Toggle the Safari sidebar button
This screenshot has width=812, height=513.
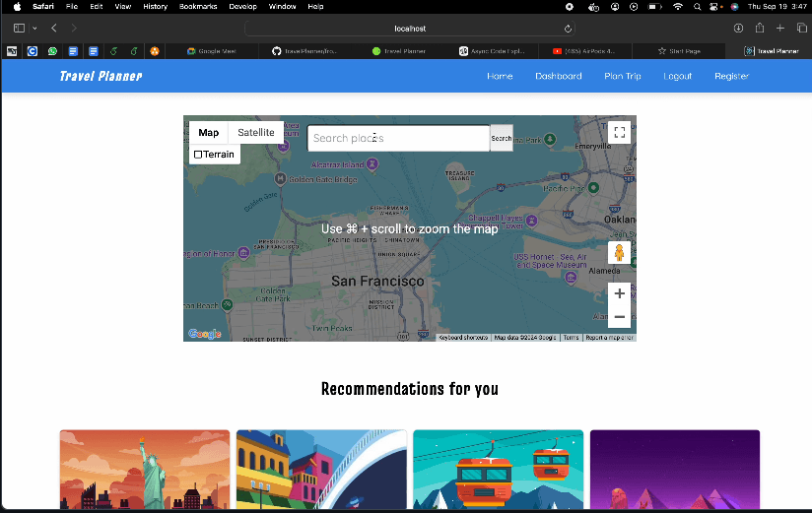19,28
